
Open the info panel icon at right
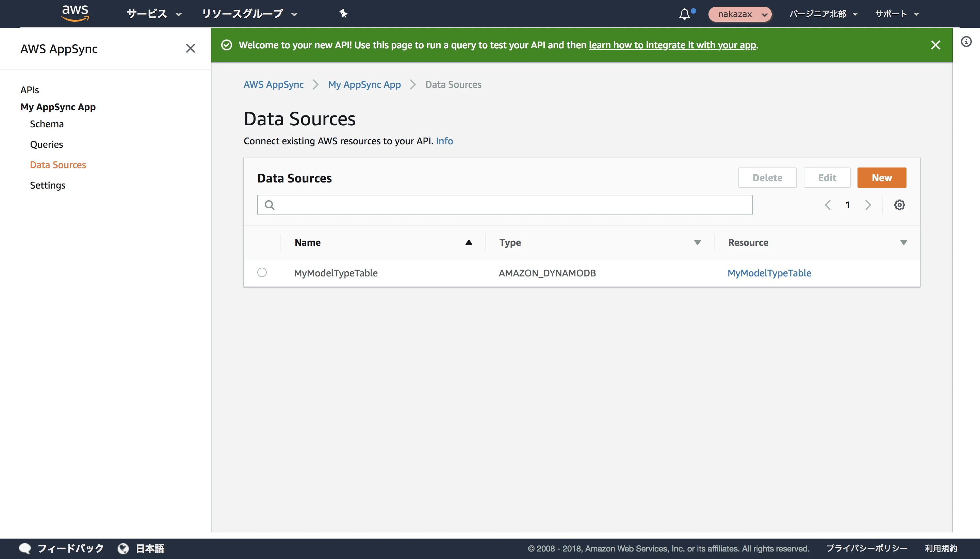(966, 42)
